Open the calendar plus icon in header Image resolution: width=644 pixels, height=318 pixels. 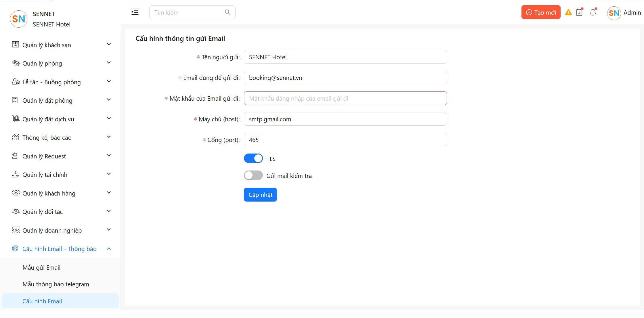(579, 12)
